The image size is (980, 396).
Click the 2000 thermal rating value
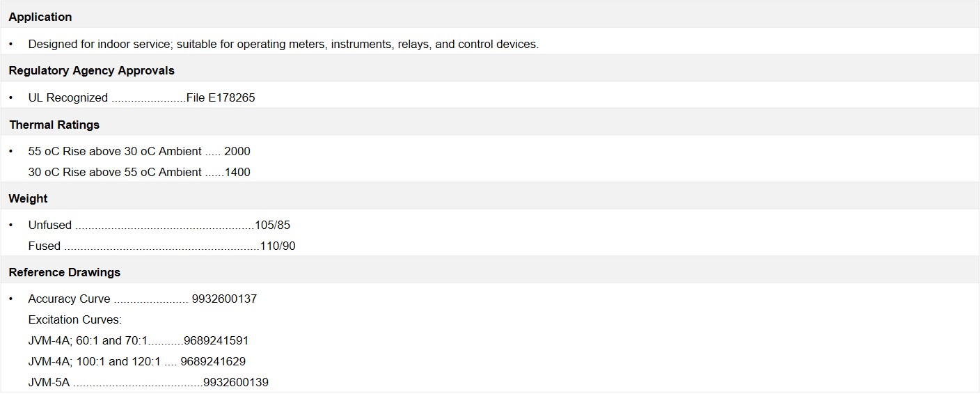(237, 151)
